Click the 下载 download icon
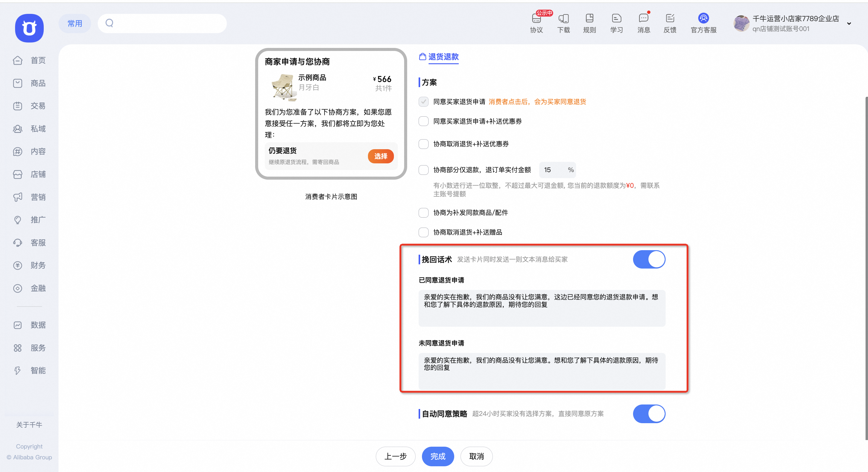The width and height of the screenshot is (868, 472). pos(563,23)
